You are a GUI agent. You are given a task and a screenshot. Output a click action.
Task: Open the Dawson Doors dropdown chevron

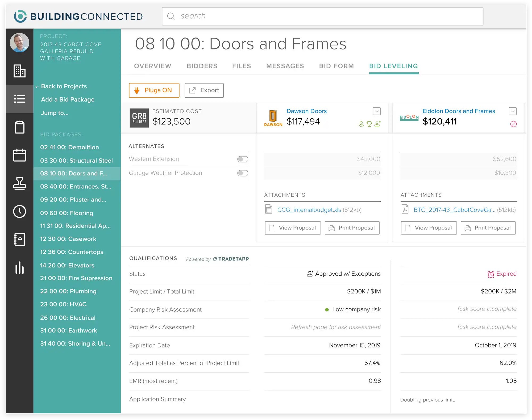pos(376,111)
